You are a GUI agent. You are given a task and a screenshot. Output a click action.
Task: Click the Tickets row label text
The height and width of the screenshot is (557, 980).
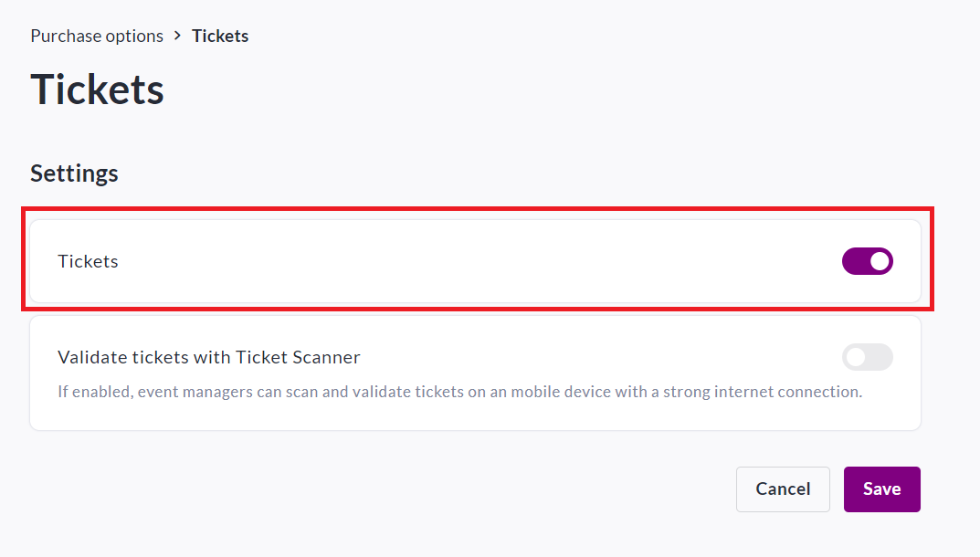tap(88, 261)
